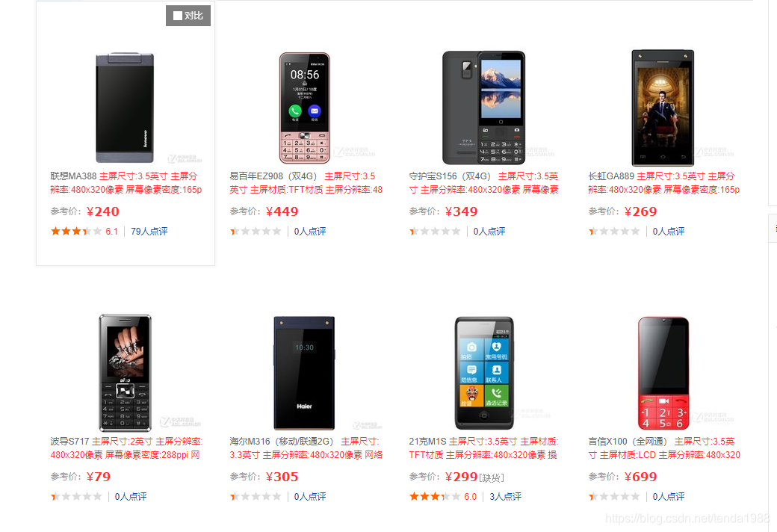Open 0人点评 link under 言信X100
777x532 pixels.
tap(669, 497)
